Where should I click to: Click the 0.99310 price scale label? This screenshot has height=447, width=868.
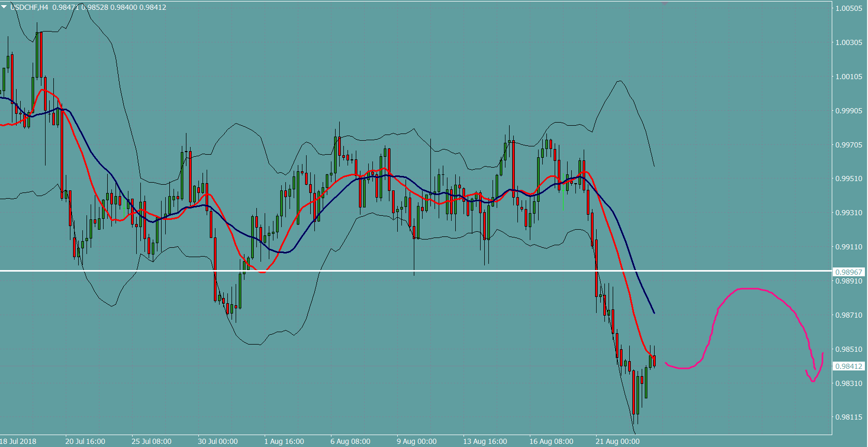[849, 213]
